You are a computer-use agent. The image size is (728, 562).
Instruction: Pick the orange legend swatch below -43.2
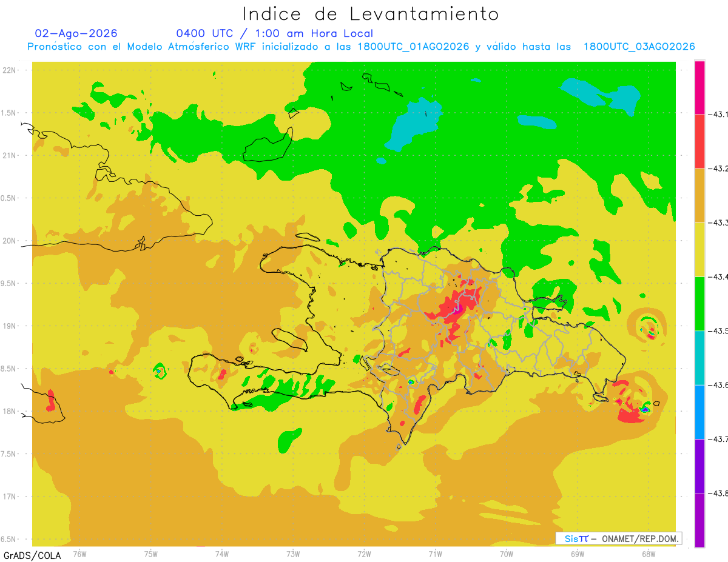tap(699, 195)
